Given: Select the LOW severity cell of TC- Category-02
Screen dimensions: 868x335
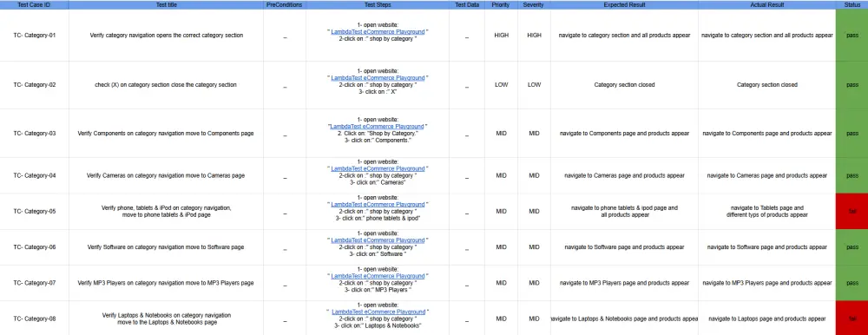Looking at the screenshot, I should [x=534, y=85].
